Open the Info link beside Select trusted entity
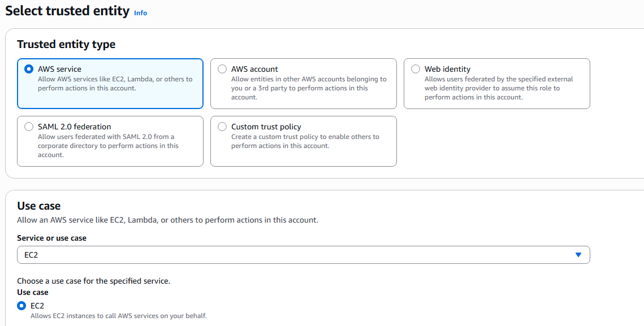This screenshot has height=326, width=644. pos(140,13)
